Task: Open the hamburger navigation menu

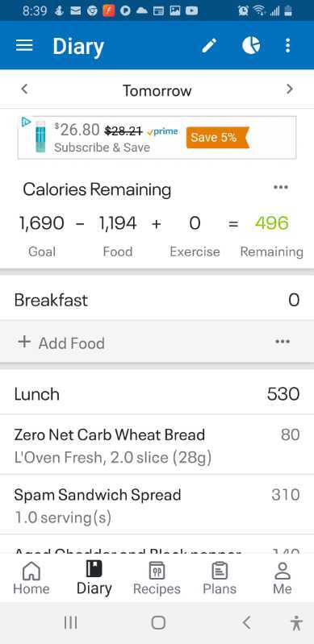Action: tap(24, 46)
